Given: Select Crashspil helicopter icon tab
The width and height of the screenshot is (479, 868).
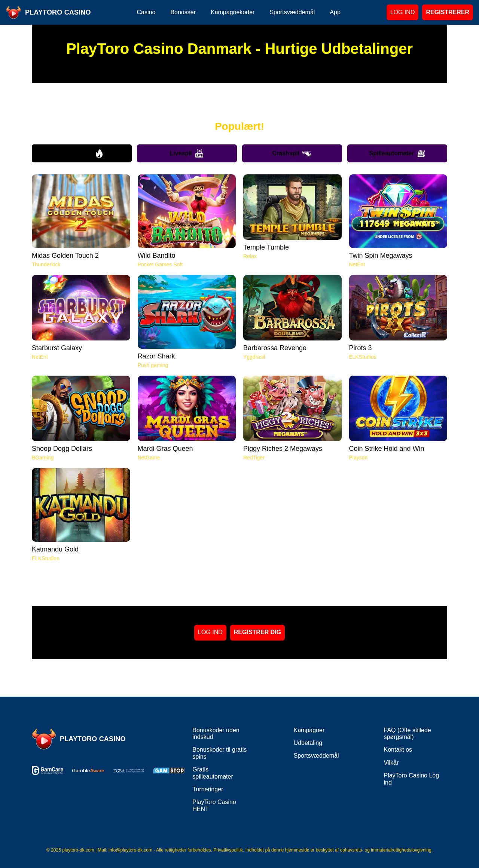Looking at the screenshot, I should [x=292, y=153].
